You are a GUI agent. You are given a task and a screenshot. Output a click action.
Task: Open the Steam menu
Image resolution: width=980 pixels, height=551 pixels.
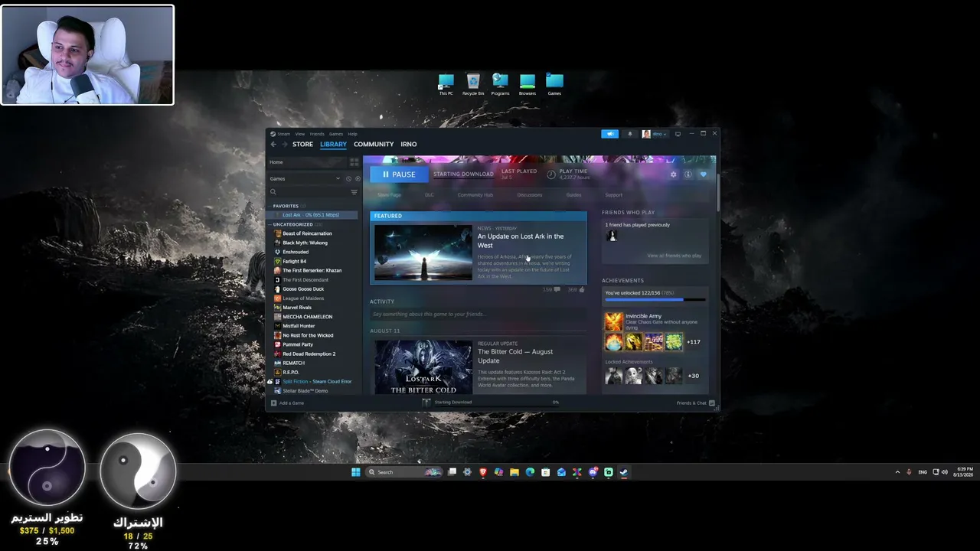point(283,134)
